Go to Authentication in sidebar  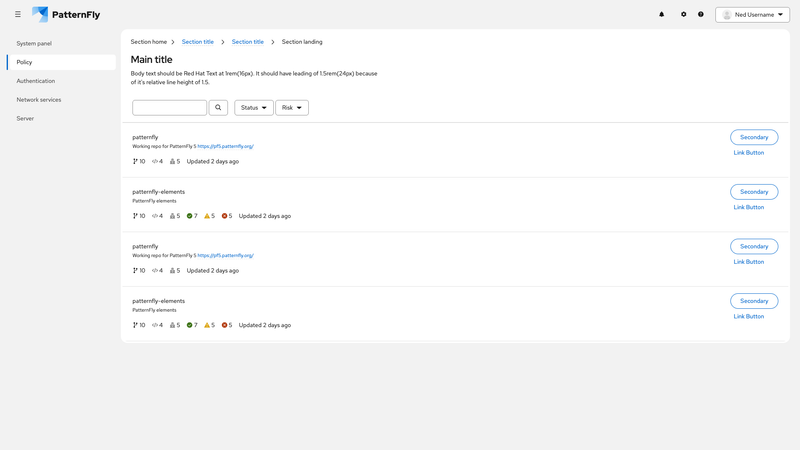pyautogui.click(x=36, y=81)
